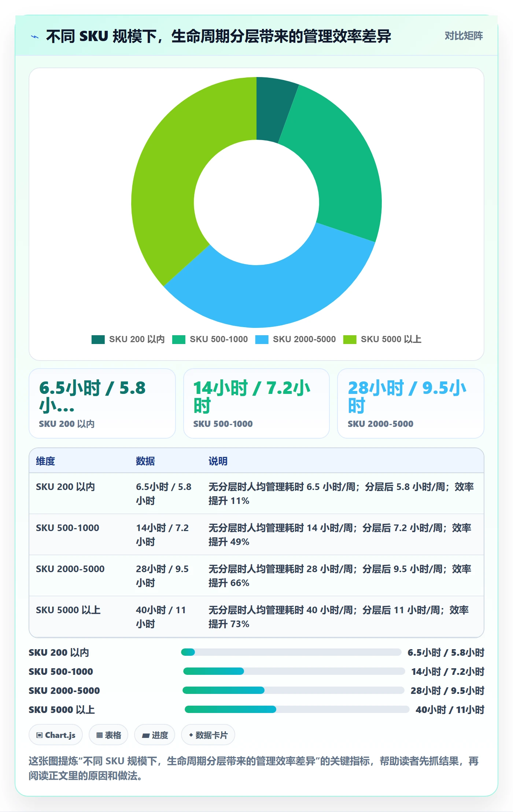513x812 pixels.
Task: Click the 数据卡片 tag chip
Action: [208, 735]
